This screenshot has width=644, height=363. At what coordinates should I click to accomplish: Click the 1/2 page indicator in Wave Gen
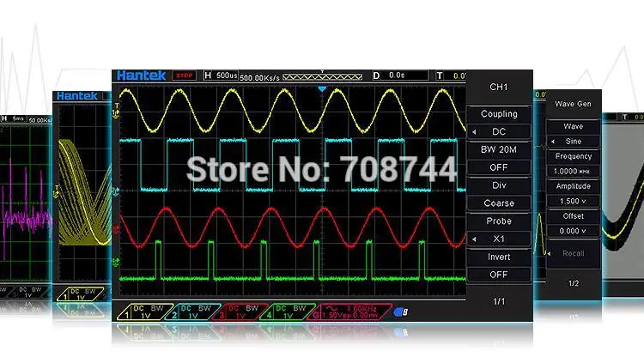coord(574,283)
